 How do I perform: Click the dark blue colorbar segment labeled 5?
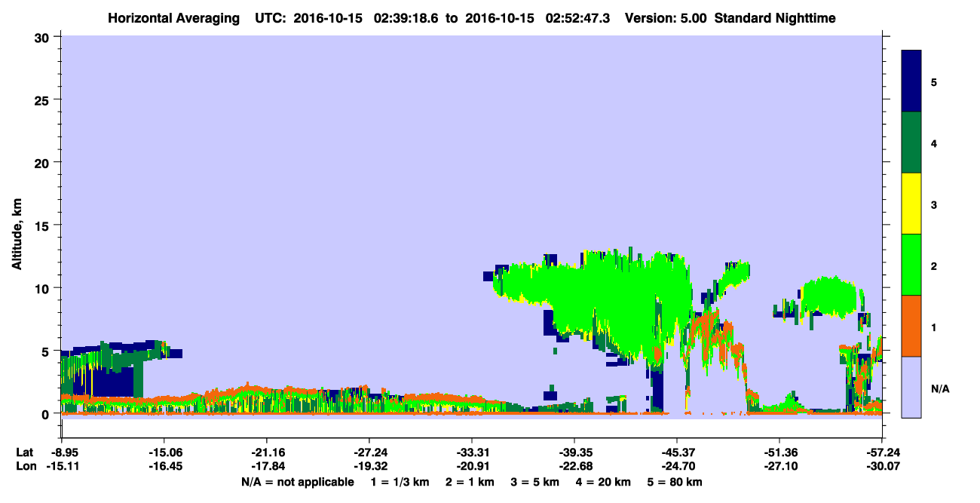(911, 81)
